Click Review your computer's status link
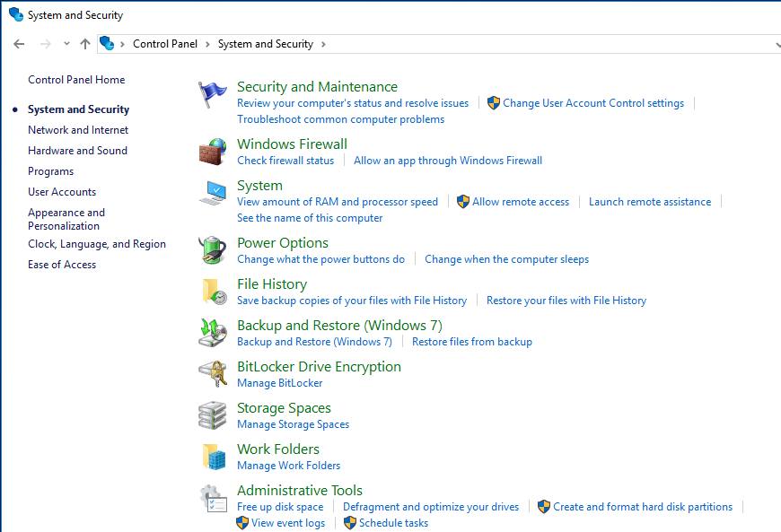 (x=353, y=103)
